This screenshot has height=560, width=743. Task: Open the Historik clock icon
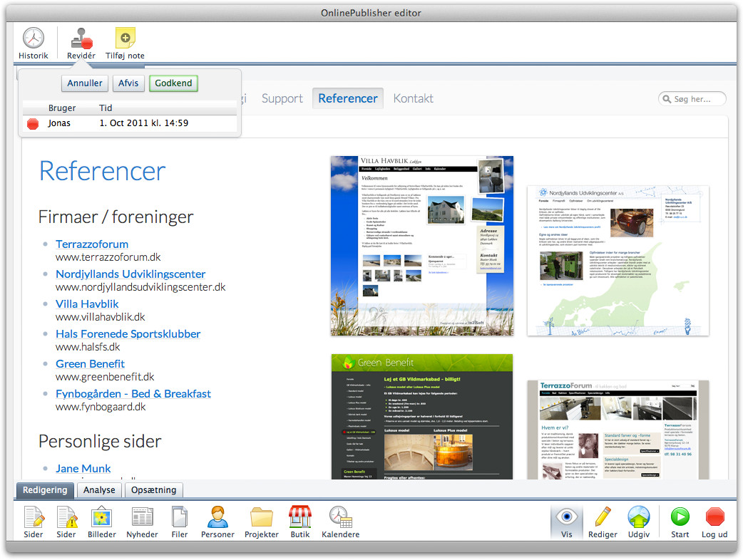click(x=33, y=38)
